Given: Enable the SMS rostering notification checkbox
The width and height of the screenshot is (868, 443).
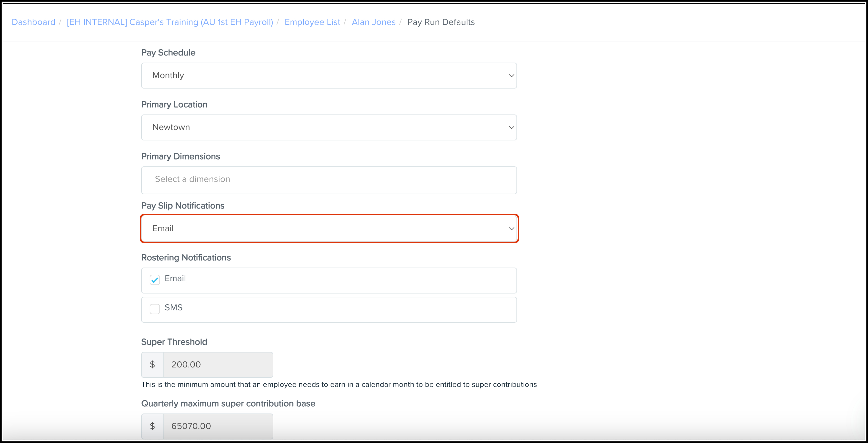Looking at the screenshot, I should pos(155,309).
